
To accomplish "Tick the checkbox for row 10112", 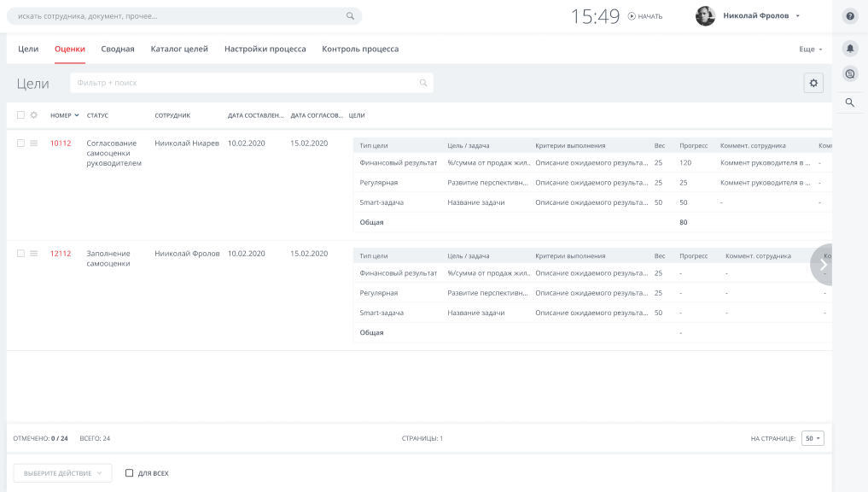I will [20, 143].
